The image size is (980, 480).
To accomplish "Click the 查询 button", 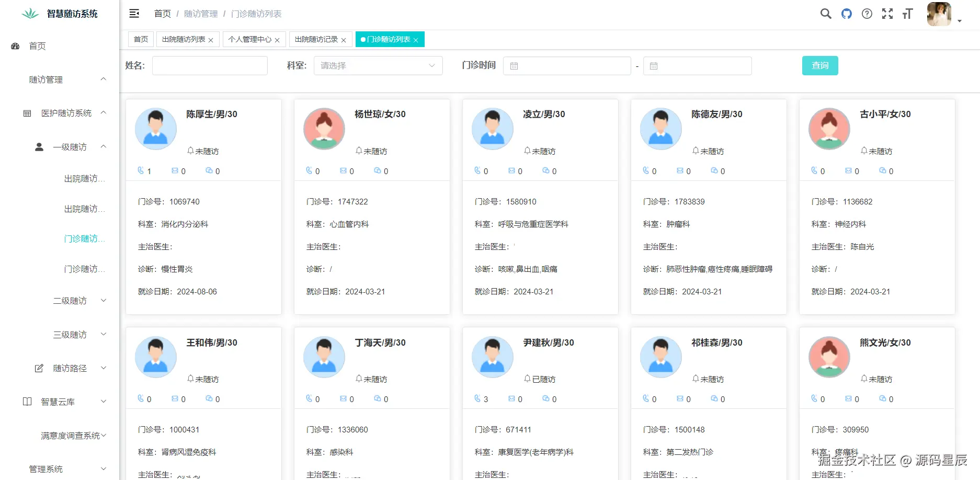I will pos(820,65).
